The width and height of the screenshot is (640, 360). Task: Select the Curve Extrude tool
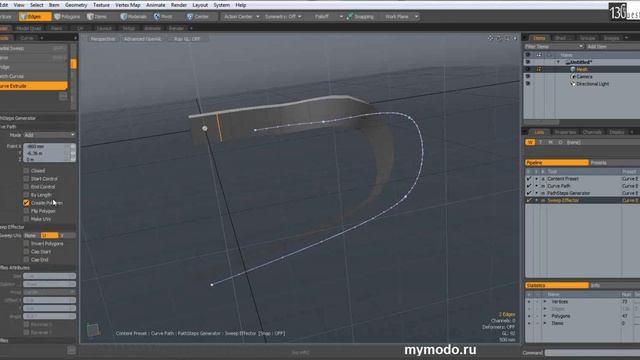[33, 86]
